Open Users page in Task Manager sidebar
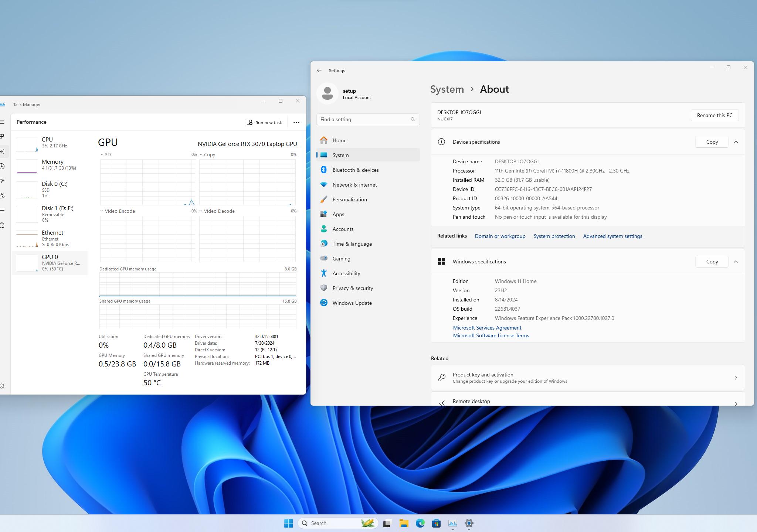Viewport: 757px width, 532px height. [x=2, y=196]
